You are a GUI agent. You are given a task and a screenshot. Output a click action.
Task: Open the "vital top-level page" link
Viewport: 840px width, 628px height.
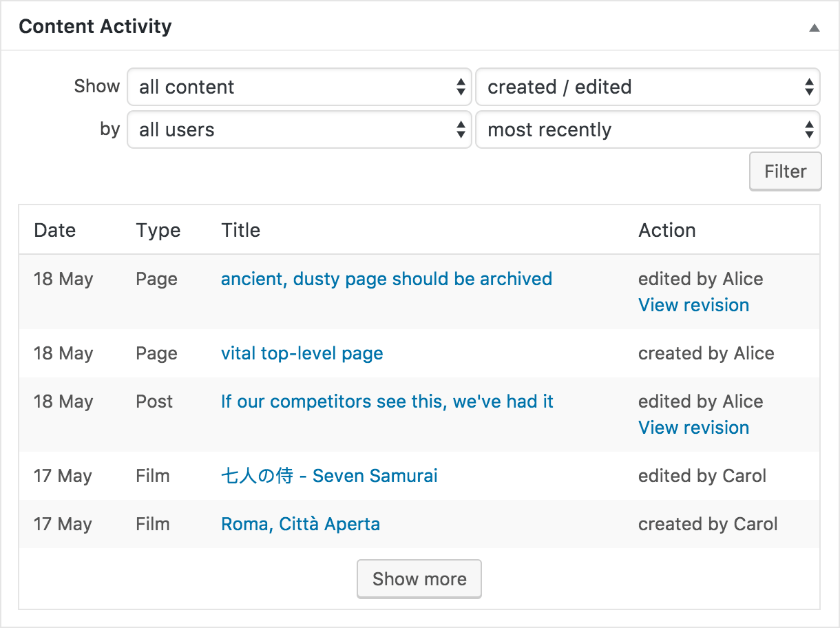[x=302, y=353]
